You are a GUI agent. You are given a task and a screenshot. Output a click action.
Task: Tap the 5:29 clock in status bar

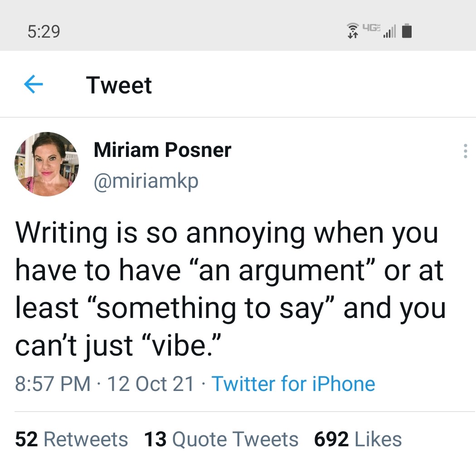(44, 31)
